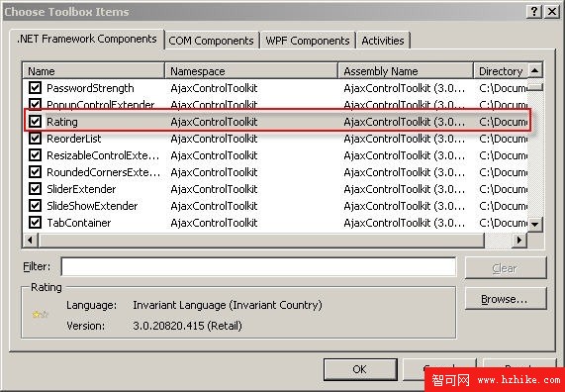The height and width of the screenshot is (392, 565).
Task: Select the Rating row name
Action: pyautogui.click(x=62, y=122)
